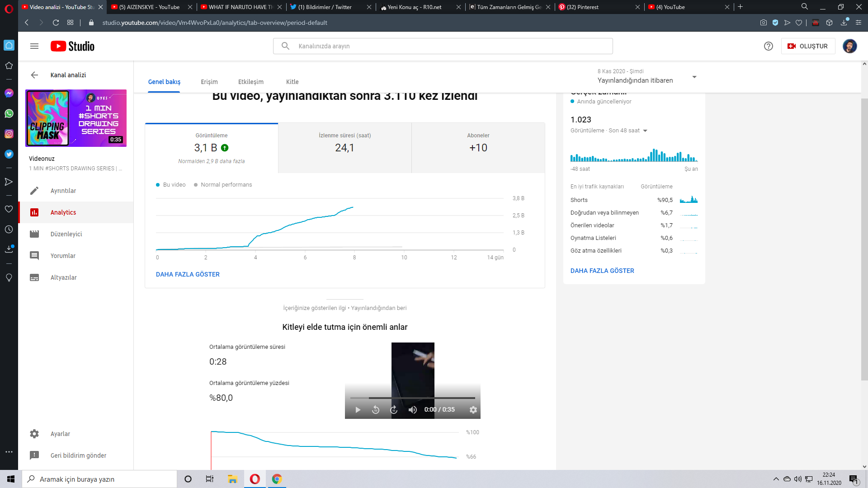Click the video preview progress bar
This screenshot has height=488, width=868.
coord(413,398)
